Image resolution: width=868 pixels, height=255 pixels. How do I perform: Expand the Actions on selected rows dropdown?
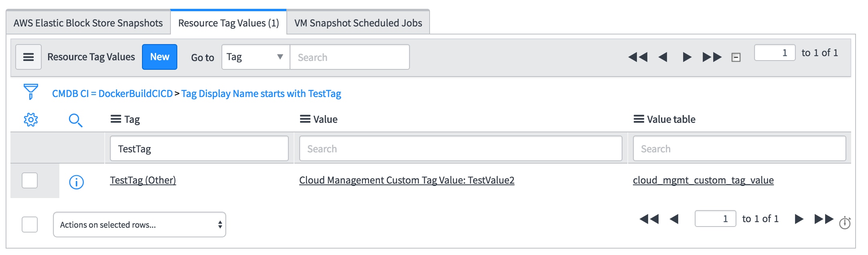139,224
